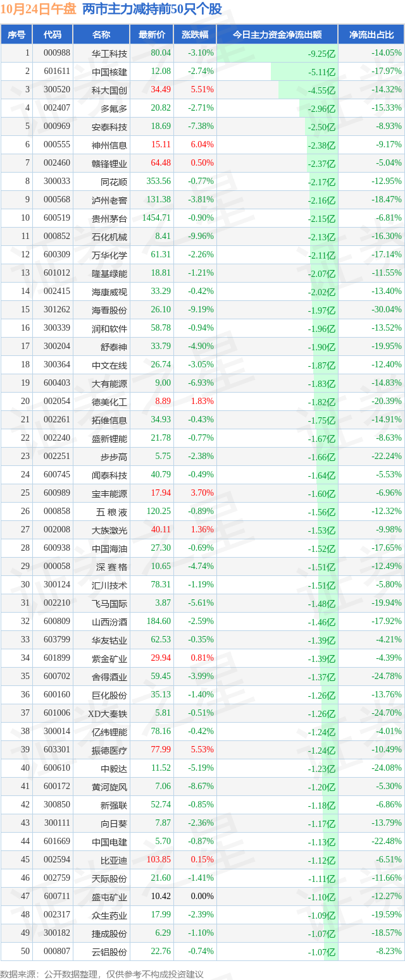Click stock code 300850
The image size is (405, 980).
click(x=57, y=805)
